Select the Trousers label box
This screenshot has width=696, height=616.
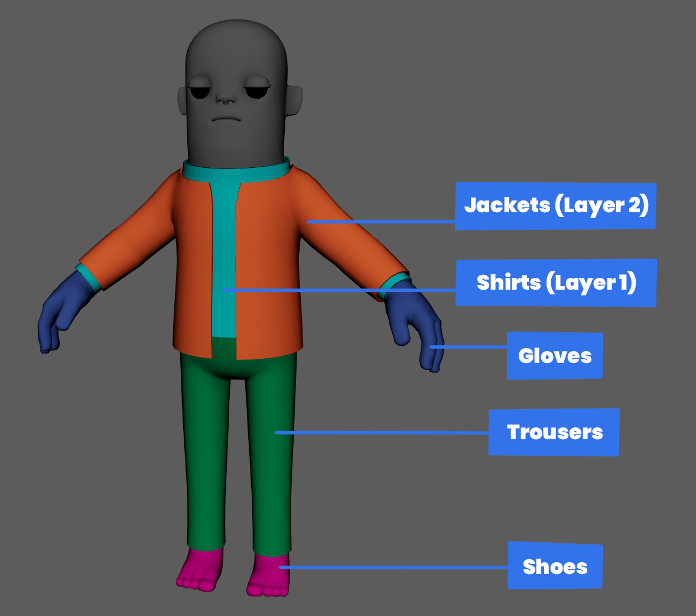[554, 432]
